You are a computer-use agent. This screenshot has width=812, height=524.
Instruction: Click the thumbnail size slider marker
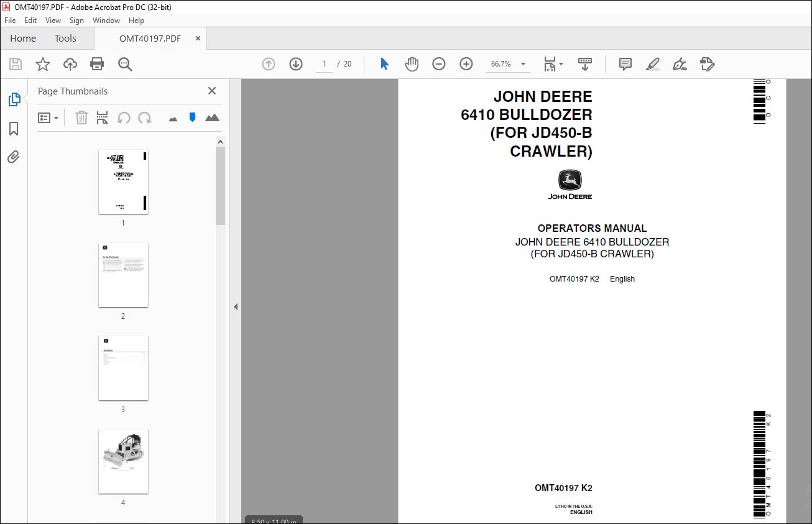point(192,117)
